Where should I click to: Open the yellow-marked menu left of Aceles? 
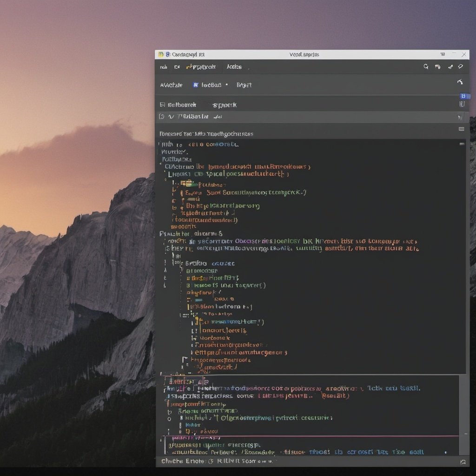tap(201, 67)
